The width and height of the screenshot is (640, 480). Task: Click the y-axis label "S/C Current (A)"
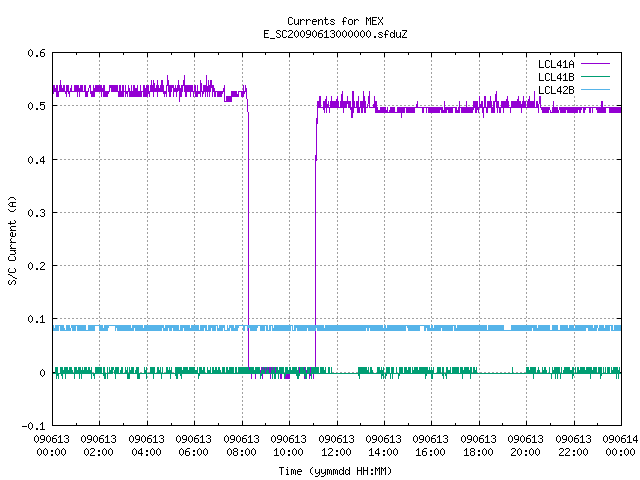click(x=12, y=241)
